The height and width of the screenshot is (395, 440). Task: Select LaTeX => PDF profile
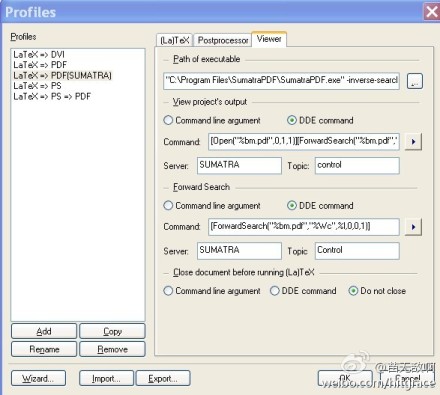point(40,65)
